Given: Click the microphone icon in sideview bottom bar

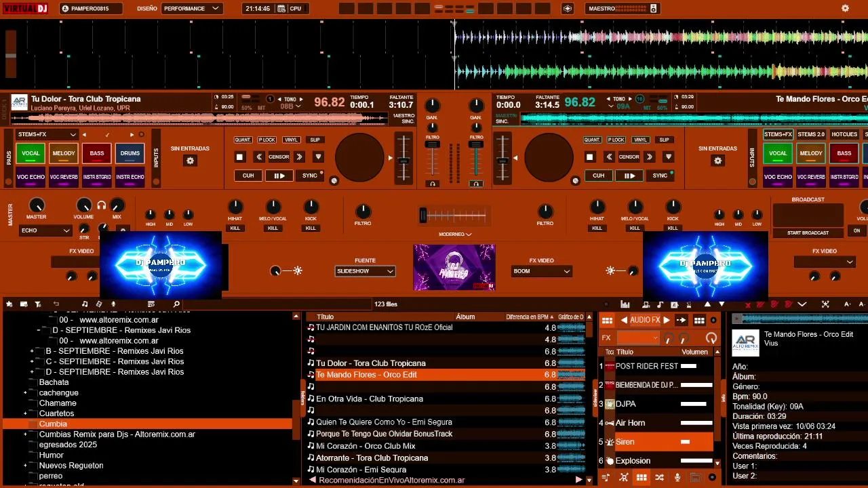Looking at the screenshot, I should coord(677,478).
